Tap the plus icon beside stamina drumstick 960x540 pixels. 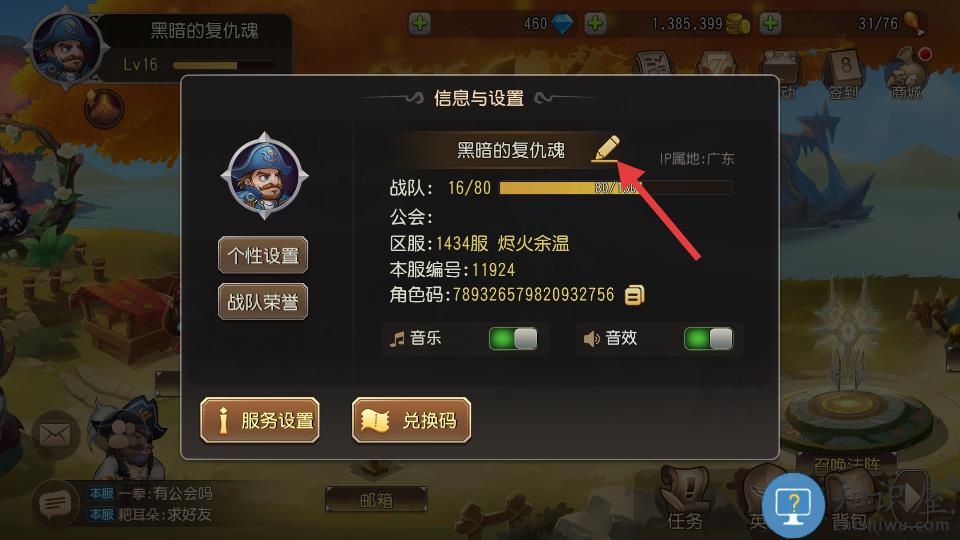tap(770, 24)
